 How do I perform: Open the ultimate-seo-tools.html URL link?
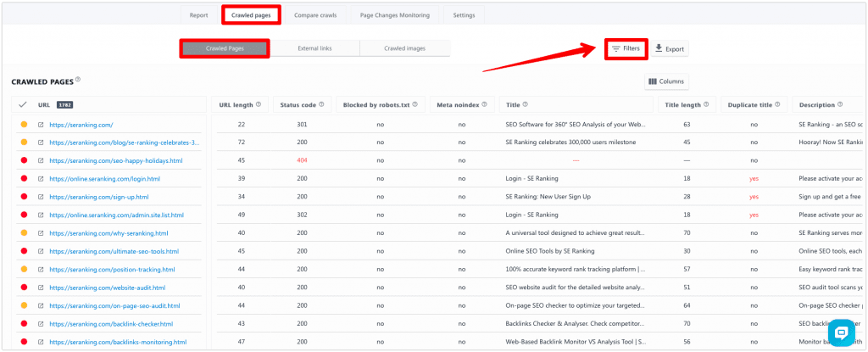tap(114, 252)
